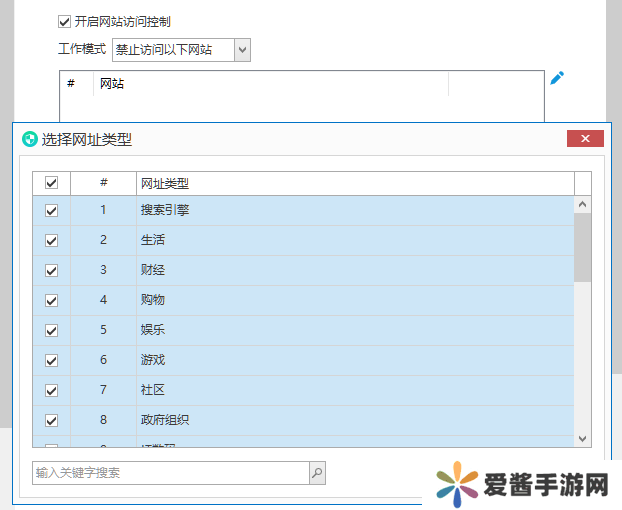Click the scrollbar down arrow
Image resolution: width=622 pixels, height=510 pixels.
click(583, 438)
